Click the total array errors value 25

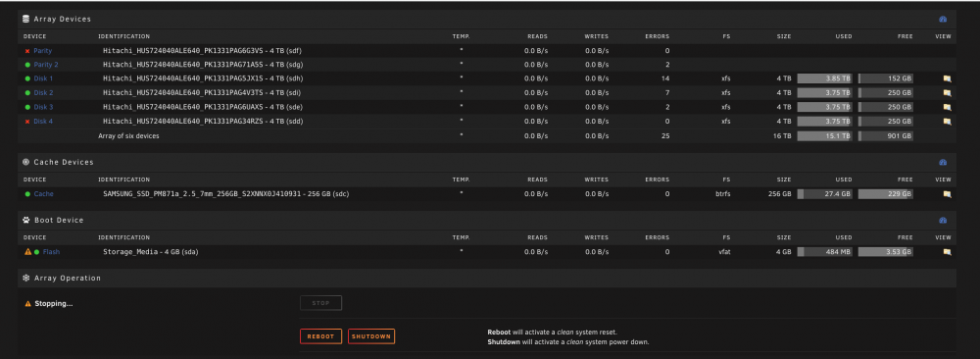coord(665,135)
